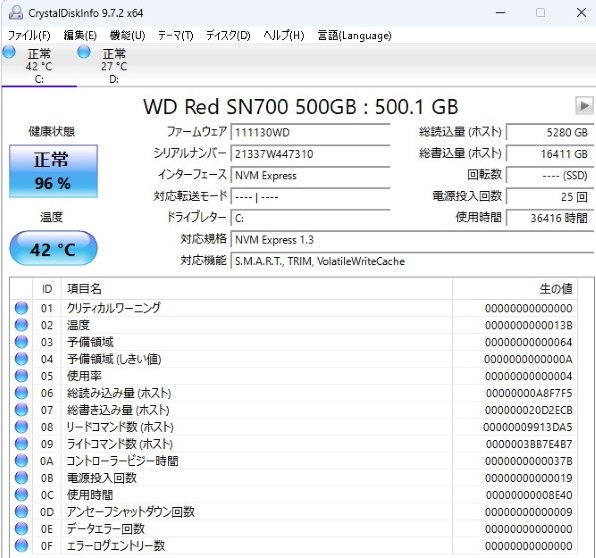Click raw value 000000000009 of アンセーフシャットダウン回数
This screenshot has width=596, height=558.
pyautogui.click(x=528, y=512)
